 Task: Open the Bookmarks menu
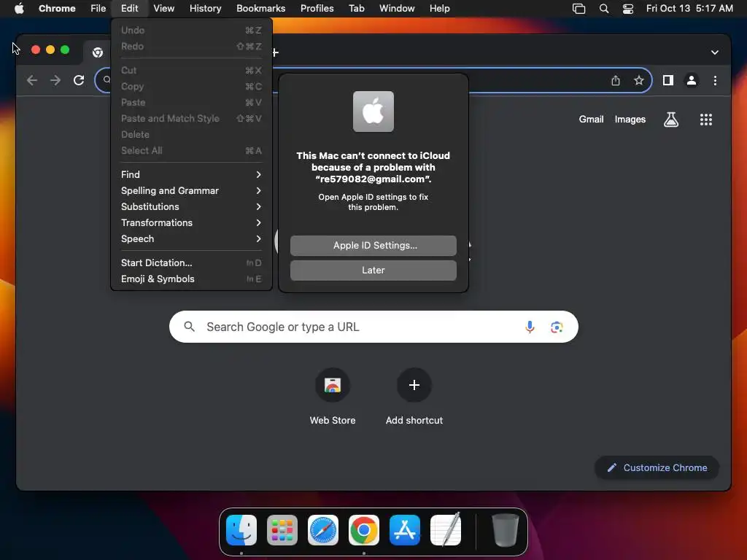[x=260, y=9]
